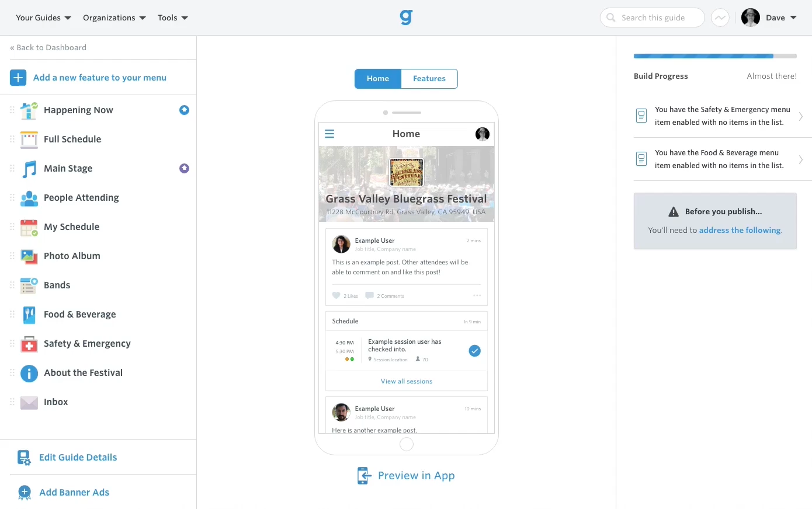The width and height of the screenshot is (812, 509).
Task: Go back to Dashboard
Action: (48, 47)
